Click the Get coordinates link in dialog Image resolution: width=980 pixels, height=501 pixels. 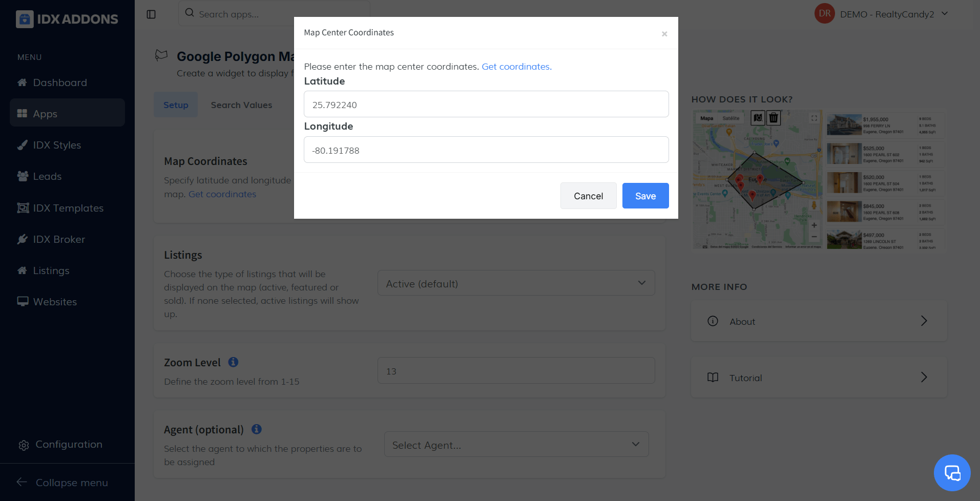(516, 67)
